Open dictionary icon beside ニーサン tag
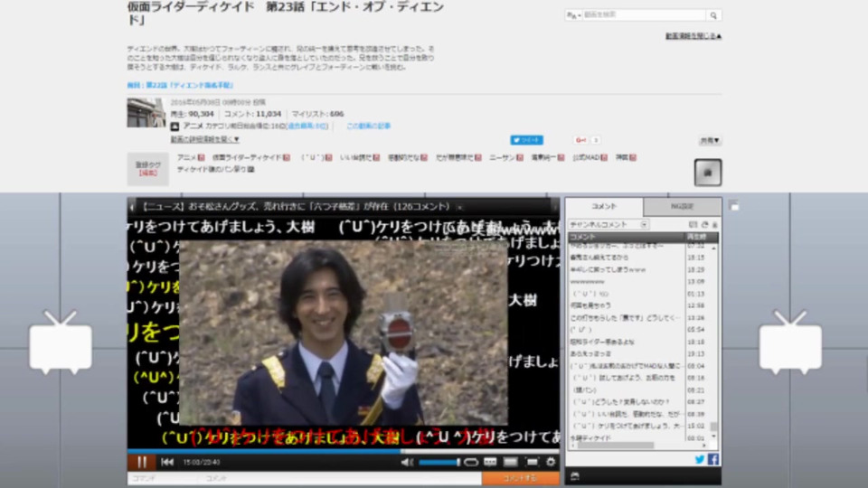Image resolution: width=868 pixels, height=488 pixels. coord(520,157)
